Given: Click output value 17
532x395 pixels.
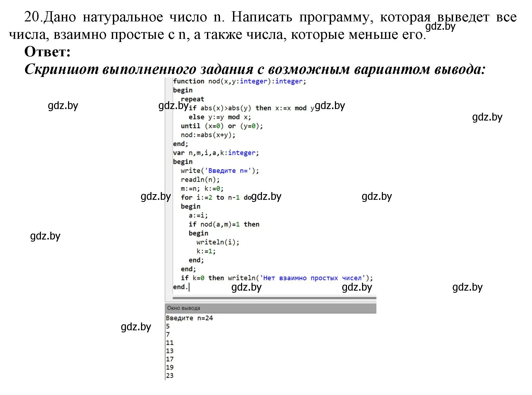Looking at the screenshot, I should coord(170,359).
